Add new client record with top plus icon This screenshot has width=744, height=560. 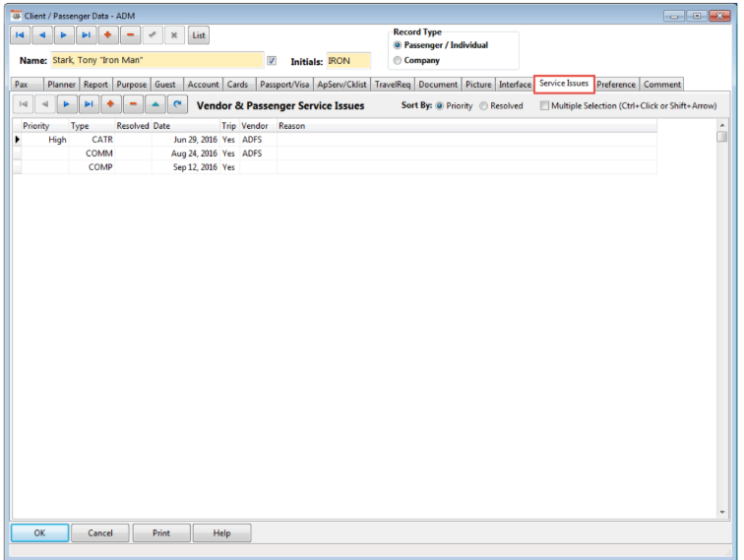click(108, 35)
